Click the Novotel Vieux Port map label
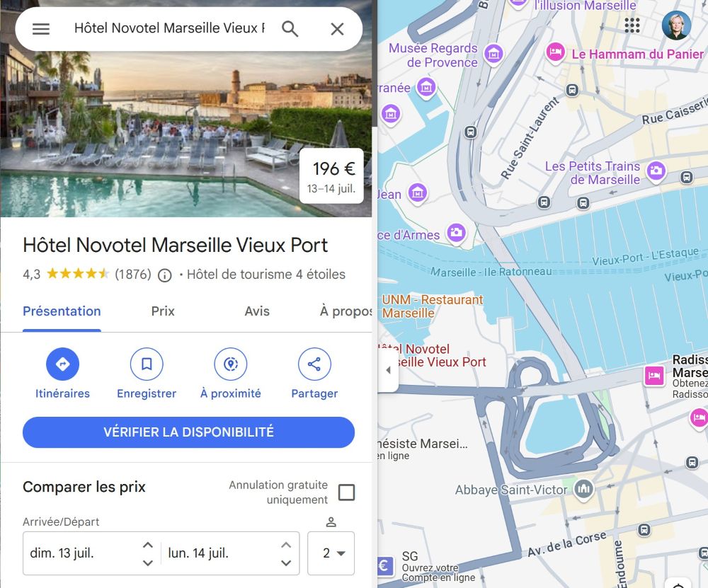This screenshot has height=588, width=708. pyautogui.click(x=432, y=356)
